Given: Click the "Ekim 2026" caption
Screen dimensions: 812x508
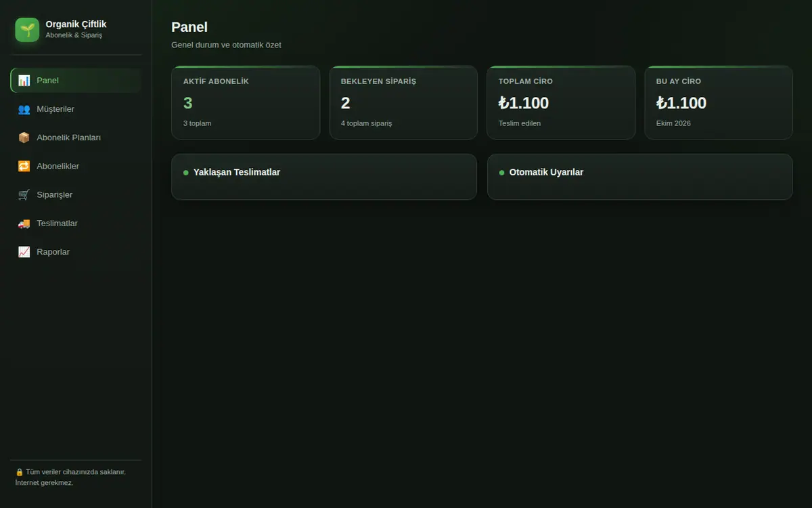Looking at the screenshot, I should (x=673, y=123).
